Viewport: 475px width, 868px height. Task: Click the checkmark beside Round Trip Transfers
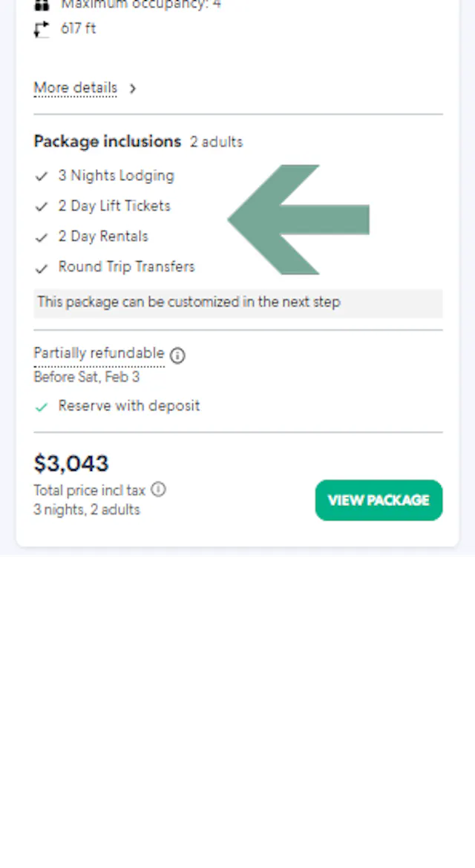point(42,268)
